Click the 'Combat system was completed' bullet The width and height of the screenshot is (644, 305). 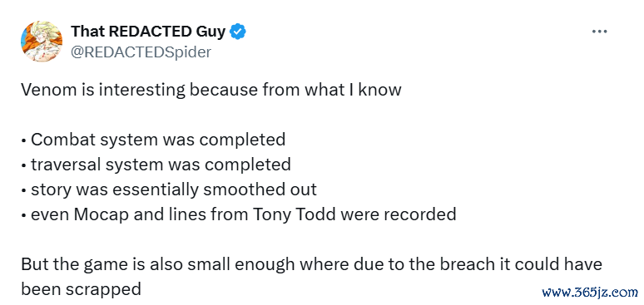tap(153, 140)
